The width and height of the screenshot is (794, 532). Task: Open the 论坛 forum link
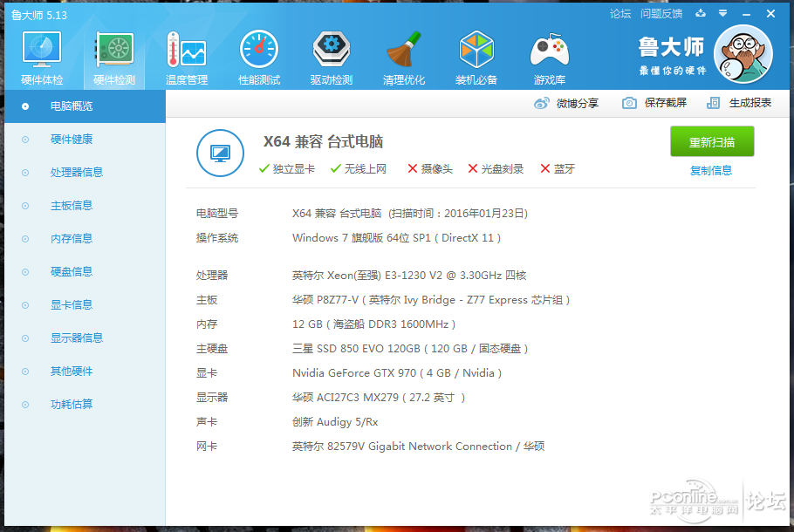[620, 14]
